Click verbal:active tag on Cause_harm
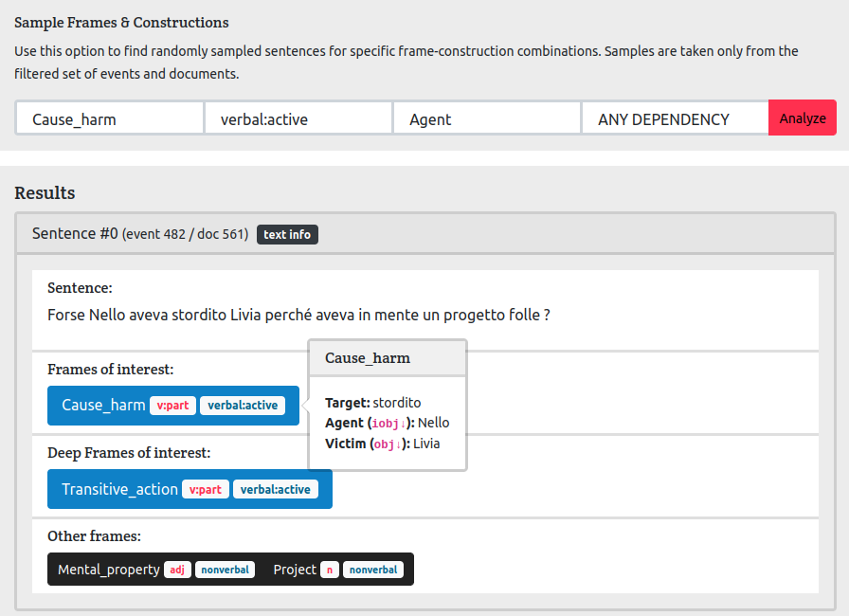Screen dimensions: 849x616 243,406
